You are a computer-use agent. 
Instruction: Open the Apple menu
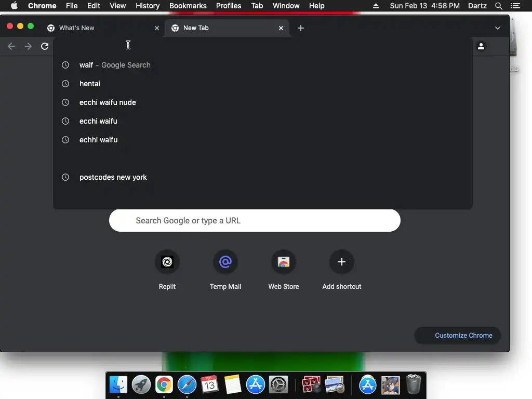coord(14,6)
